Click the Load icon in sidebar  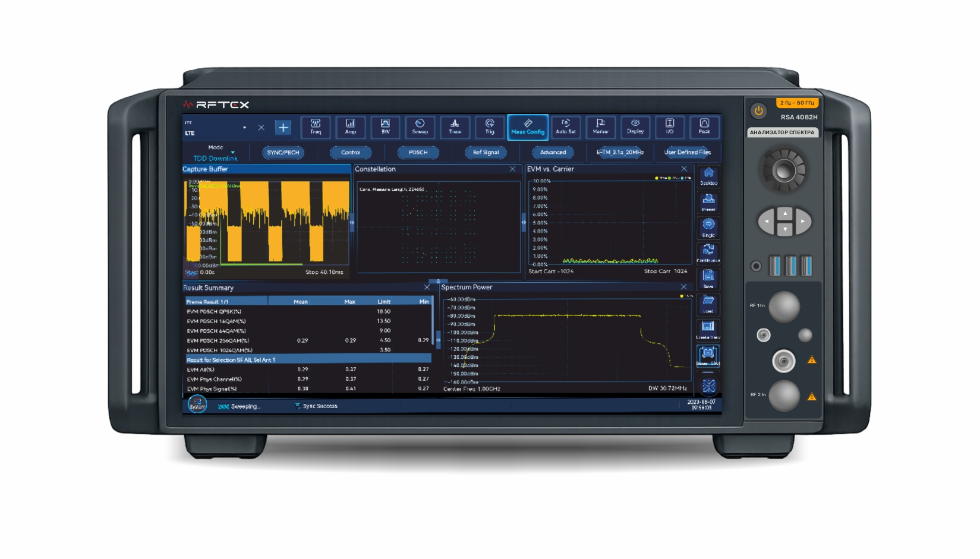(708, 305)
